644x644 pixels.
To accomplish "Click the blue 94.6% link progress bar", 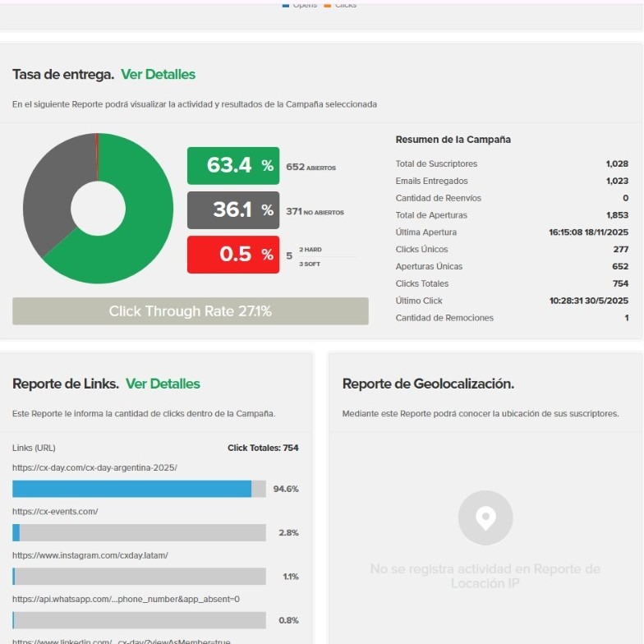I will pyautogui.click(x=131, y=489).
